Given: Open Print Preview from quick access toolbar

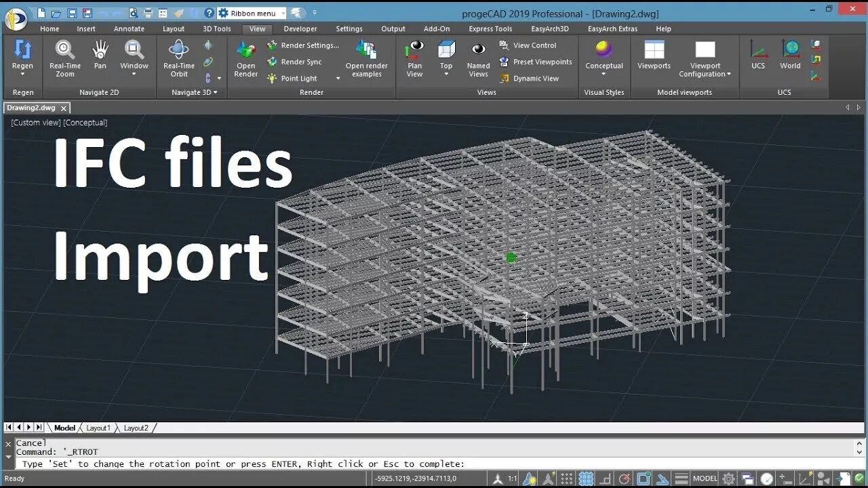Looking at the screenshot, I should pyautogui.click(x=133, y=13).
